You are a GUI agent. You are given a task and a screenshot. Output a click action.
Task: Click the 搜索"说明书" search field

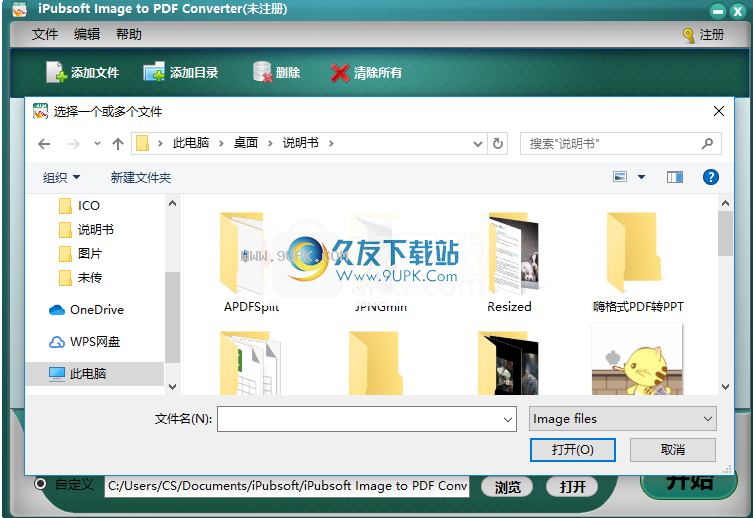point(621,144)
